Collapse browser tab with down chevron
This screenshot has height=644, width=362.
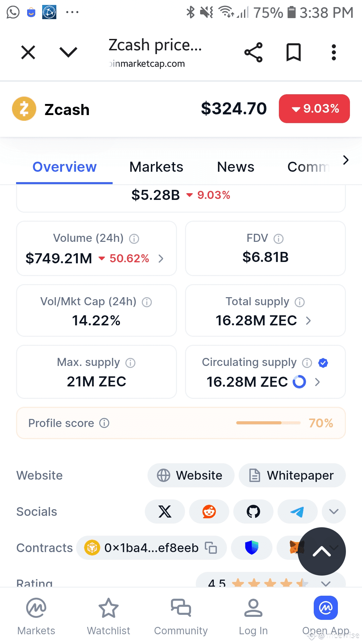coord(68,52)
